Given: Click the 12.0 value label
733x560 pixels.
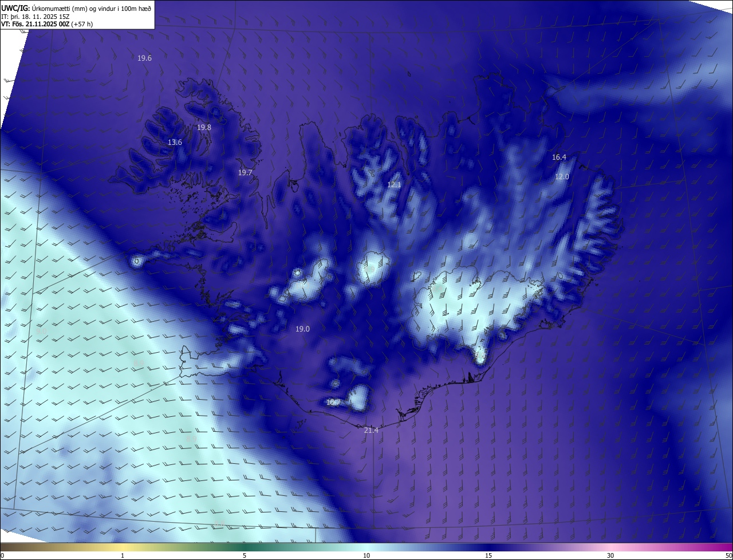Looking at the screenshot, I should tap(562, 176).
